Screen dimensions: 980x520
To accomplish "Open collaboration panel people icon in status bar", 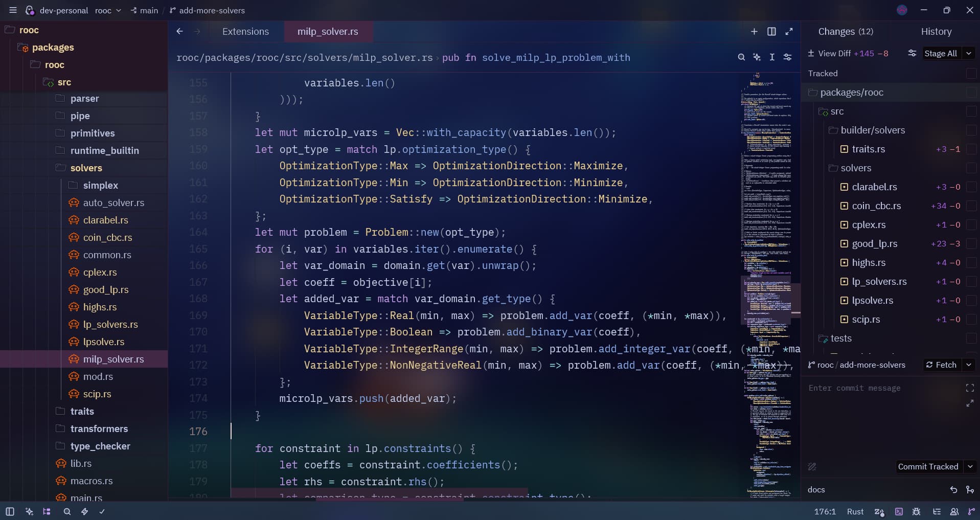I will (954, 511).
